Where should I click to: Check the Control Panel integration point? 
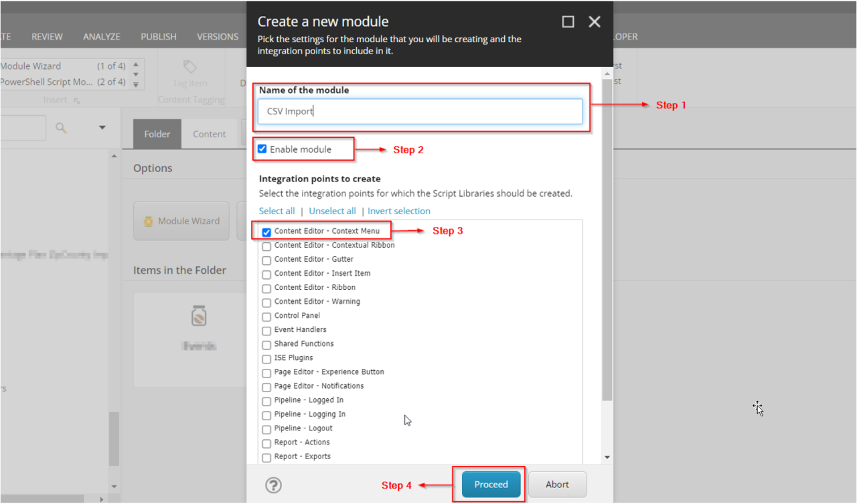[266, 317]
